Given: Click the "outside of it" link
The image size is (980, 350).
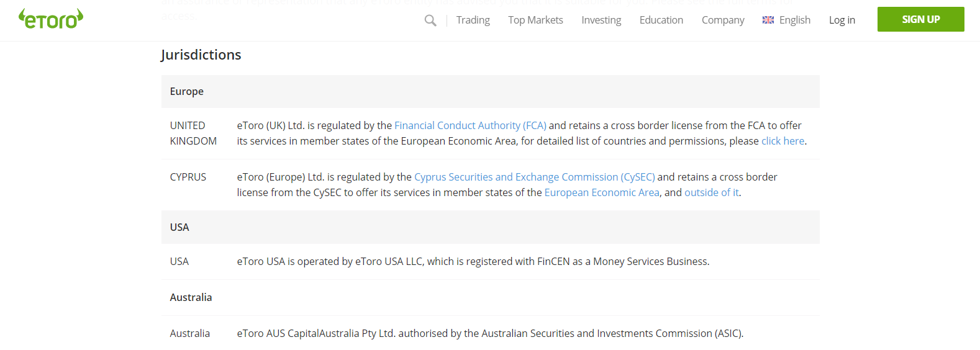Looking at the screenshot, I should [x=711, y=192].
